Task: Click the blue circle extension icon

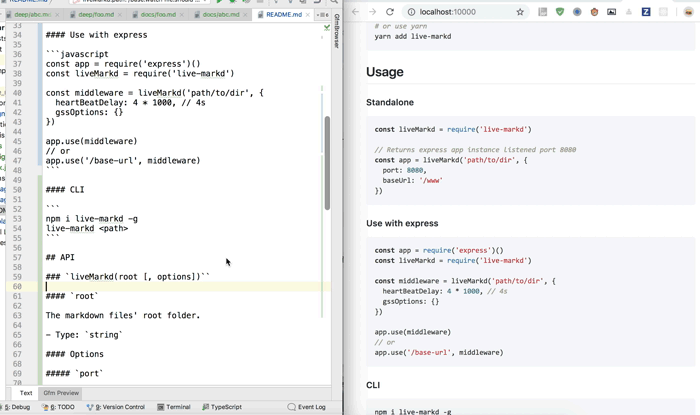Action: (x=577, y=12)
